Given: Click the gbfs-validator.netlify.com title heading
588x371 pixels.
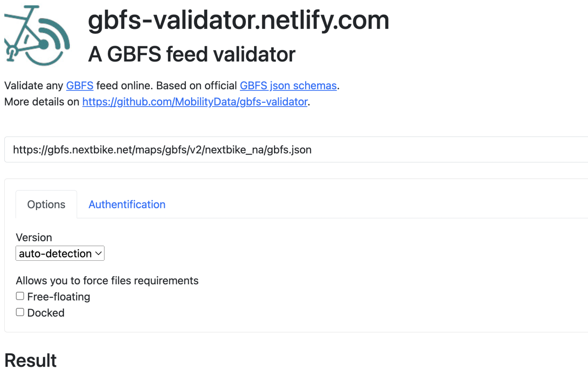Looking at the screenshot, I should 238,20.
